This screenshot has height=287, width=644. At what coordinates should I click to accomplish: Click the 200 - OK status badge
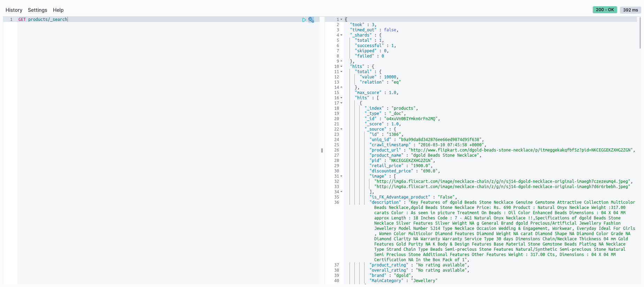[605, 10]
